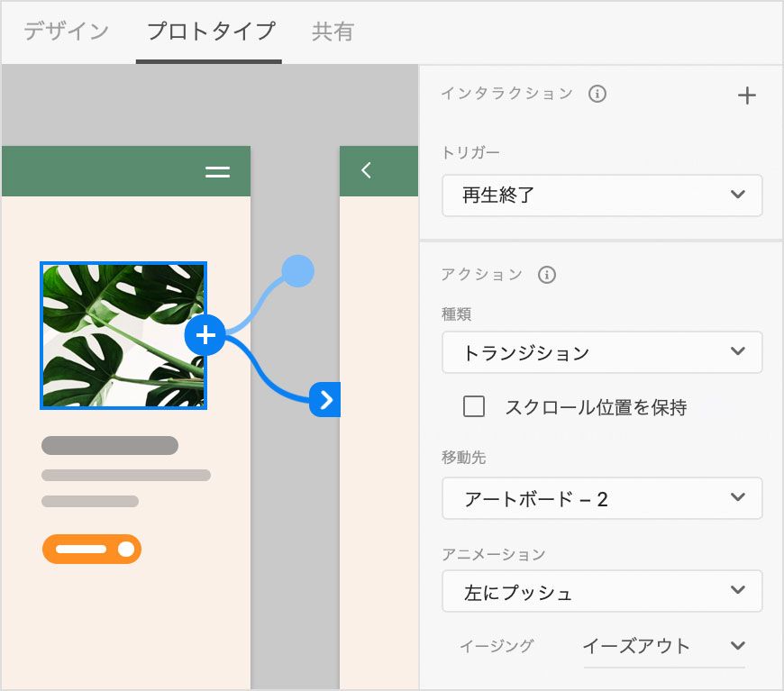Check the スクロール位置を保持 checkbox
Viewport: 784px width, 691px height.
[x=473, y=407]
